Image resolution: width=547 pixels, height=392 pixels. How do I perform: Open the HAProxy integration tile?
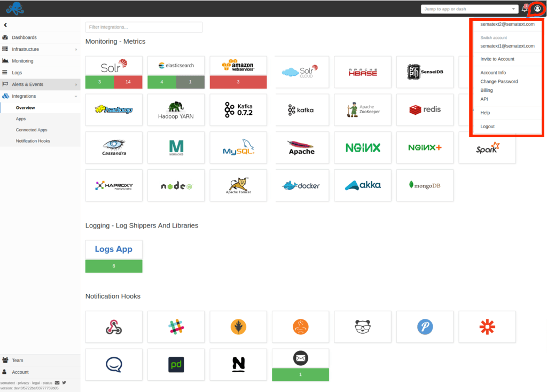114,185
